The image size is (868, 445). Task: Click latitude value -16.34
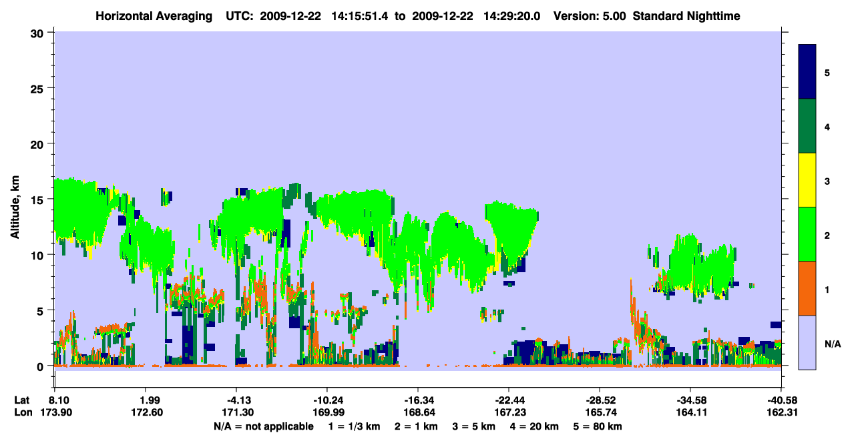pos(418,400)
